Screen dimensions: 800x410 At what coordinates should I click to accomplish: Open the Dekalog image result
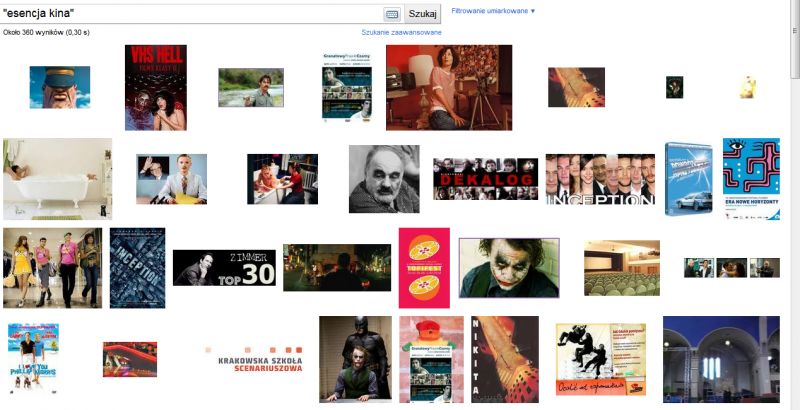(486, 179)
